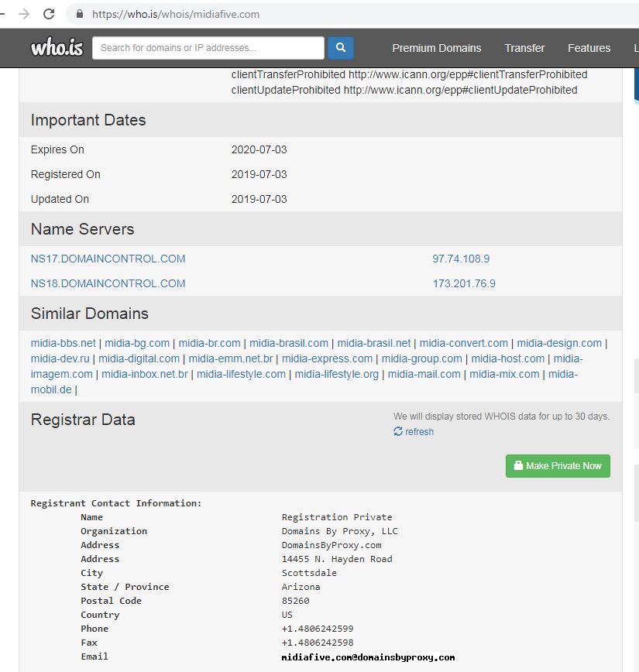
Task: Open similar domain midia-inbox.net.br
Action: pos(145,374)
